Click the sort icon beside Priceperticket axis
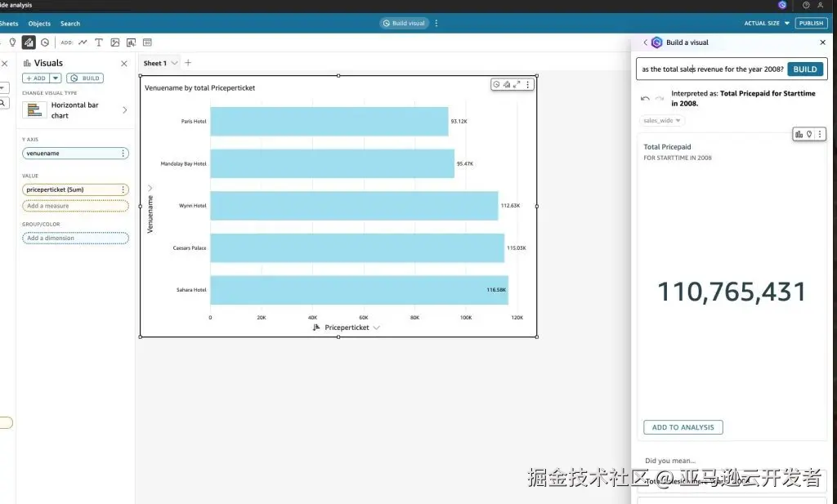Screen dimensions: 837x504 pos(316,328)
